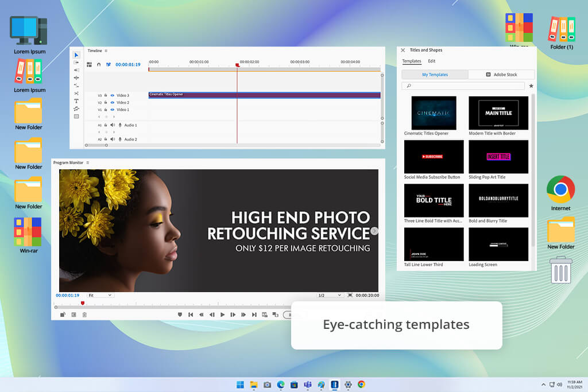Open the Program Monitor panel menu
Image resolution: width=588 pixels, height=392 pixels.
tap(88, 162)
